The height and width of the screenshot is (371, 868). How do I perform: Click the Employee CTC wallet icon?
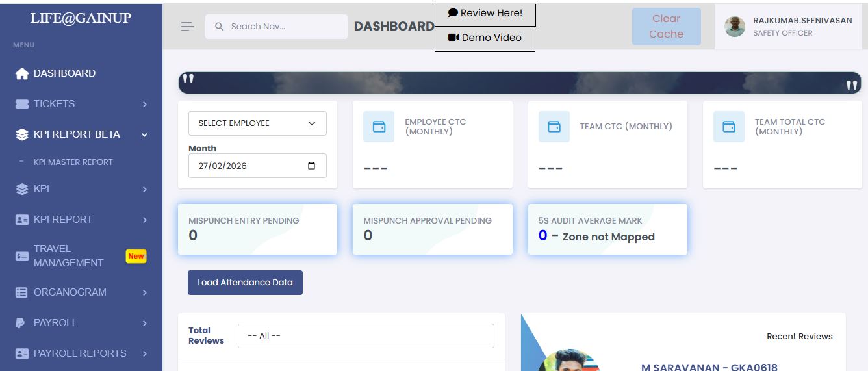379,127
